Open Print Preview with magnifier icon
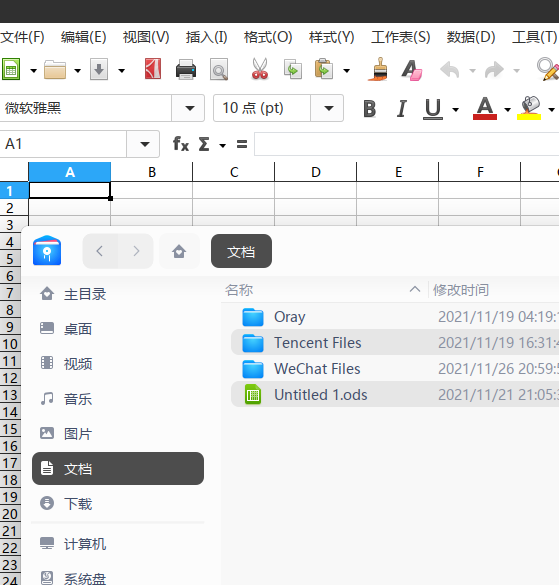This screenshot has height=585, width=559. pyautogui.click(x=219, y=69)
